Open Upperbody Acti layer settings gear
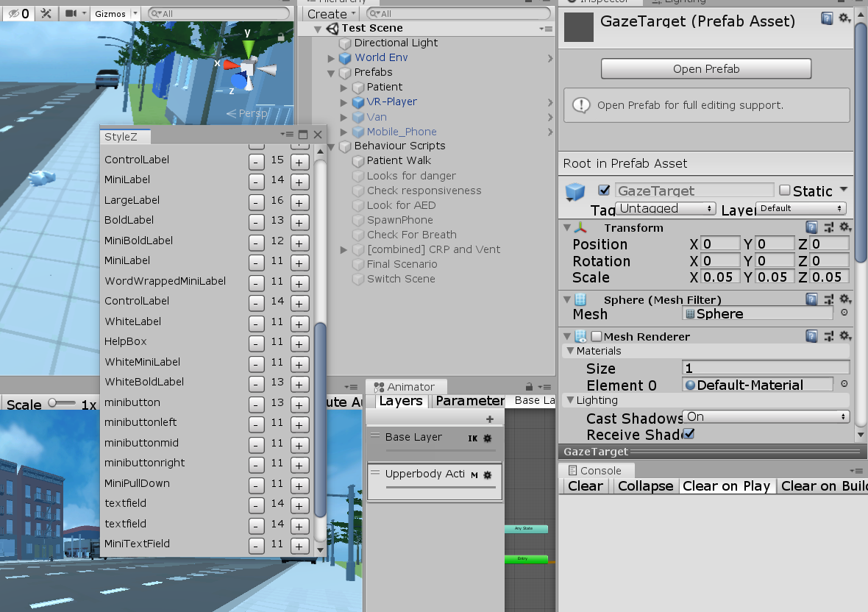868x612 pixels. coord(487,474)
